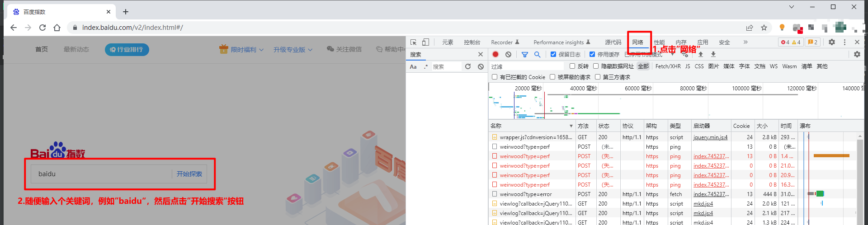
Task: Click the network filter funnel icon
Action: pyautogui.click(x=525, y=54)
